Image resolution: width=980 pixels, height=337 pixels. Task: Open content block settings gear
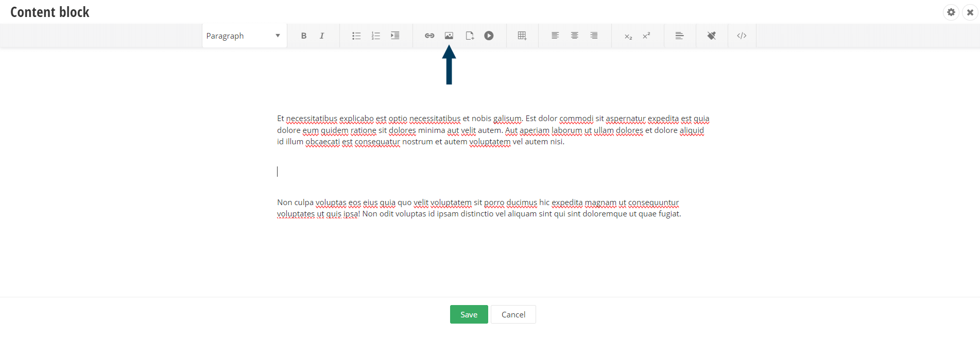(x=951, y=12)
